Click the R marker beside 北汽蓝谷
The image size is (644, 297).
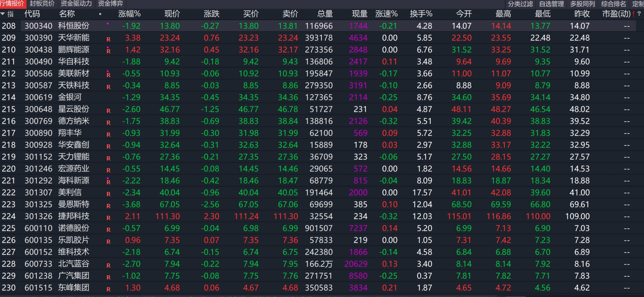(x=108, y=265)
